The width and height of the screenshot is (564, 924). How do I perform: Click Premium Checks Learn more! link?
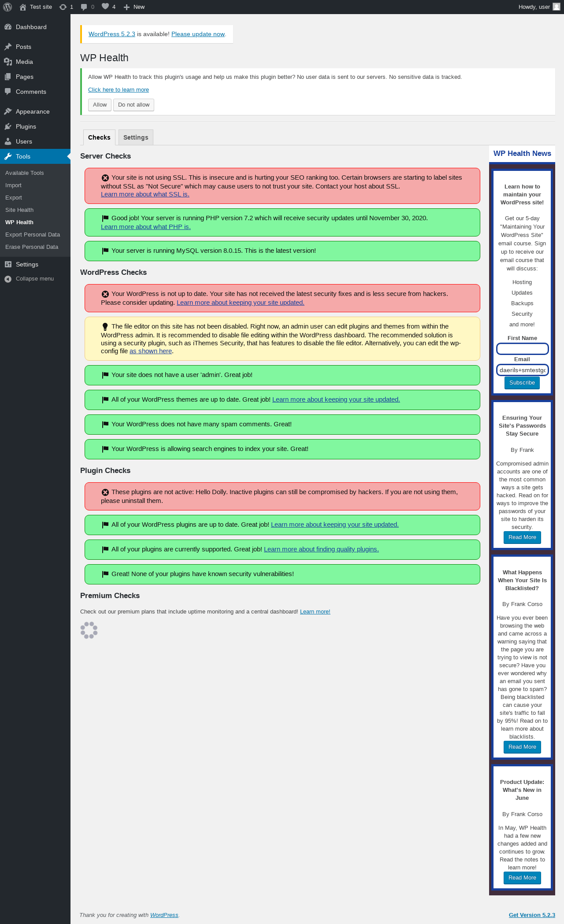click(315, 612)
